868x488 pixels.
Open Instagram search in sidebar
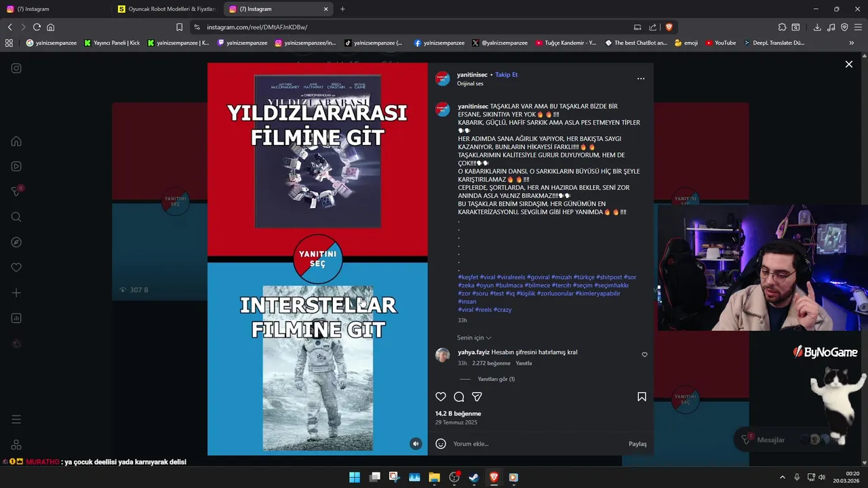point(16,217)
